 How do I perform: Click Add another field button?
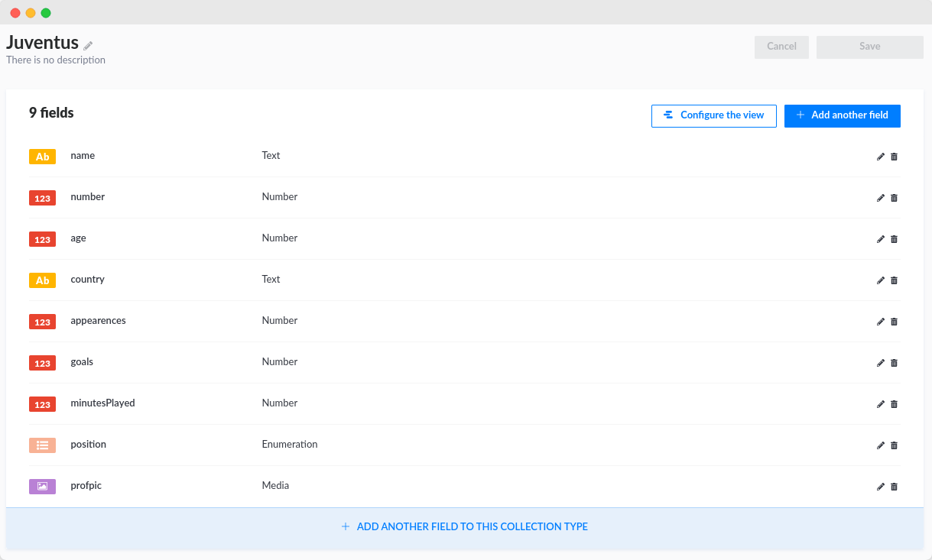[842, 115]
